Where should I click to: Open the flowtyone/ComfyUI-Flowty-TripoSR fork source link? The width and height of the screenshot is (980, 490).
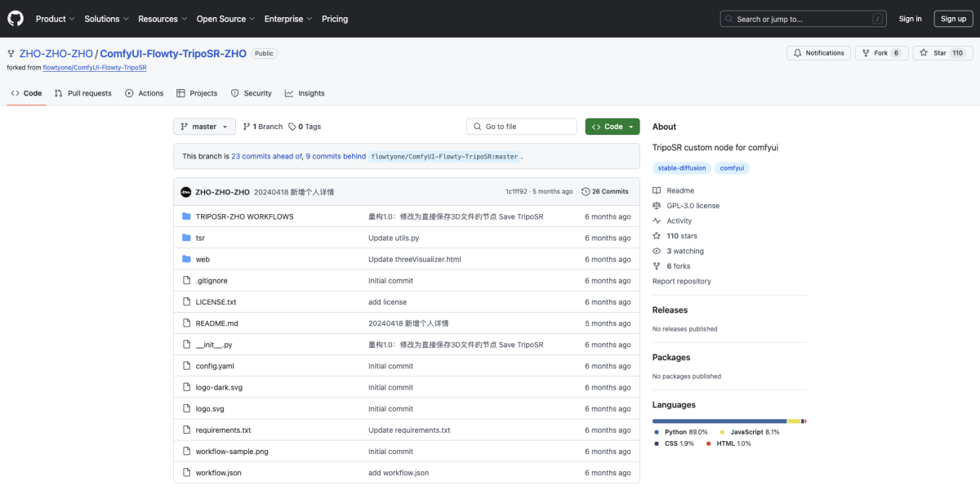point(94,68)
